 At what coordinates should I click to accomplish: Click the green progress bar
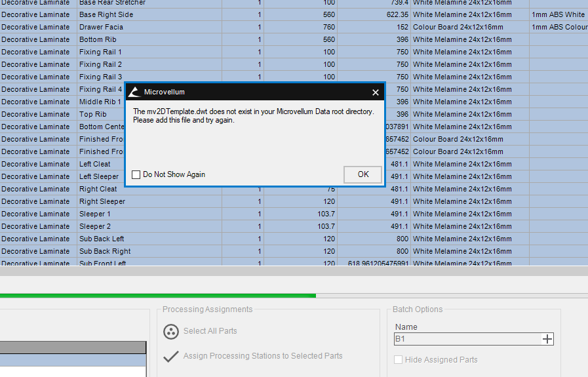click(158, 296)
